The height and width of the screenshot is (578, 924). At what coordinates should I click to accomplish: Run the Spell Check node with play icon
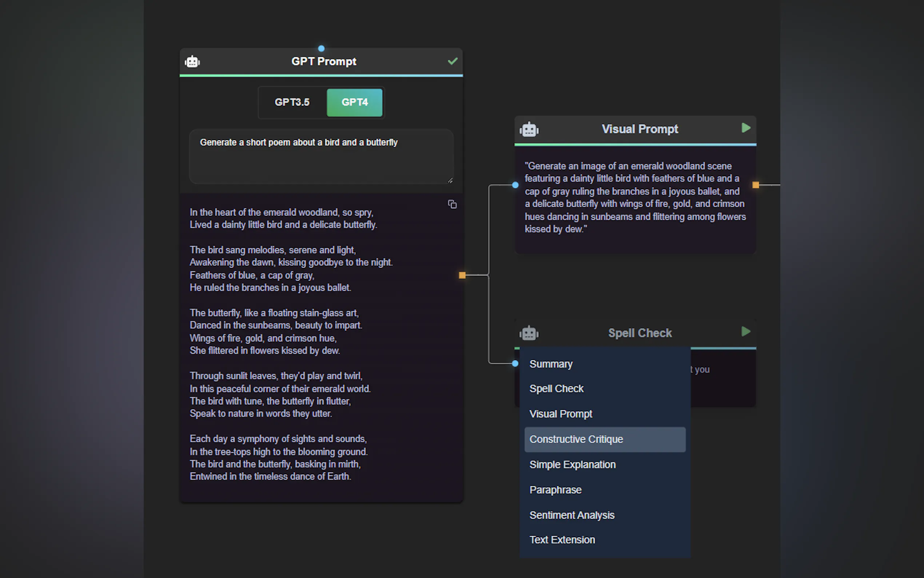click(x=746, y=332)
